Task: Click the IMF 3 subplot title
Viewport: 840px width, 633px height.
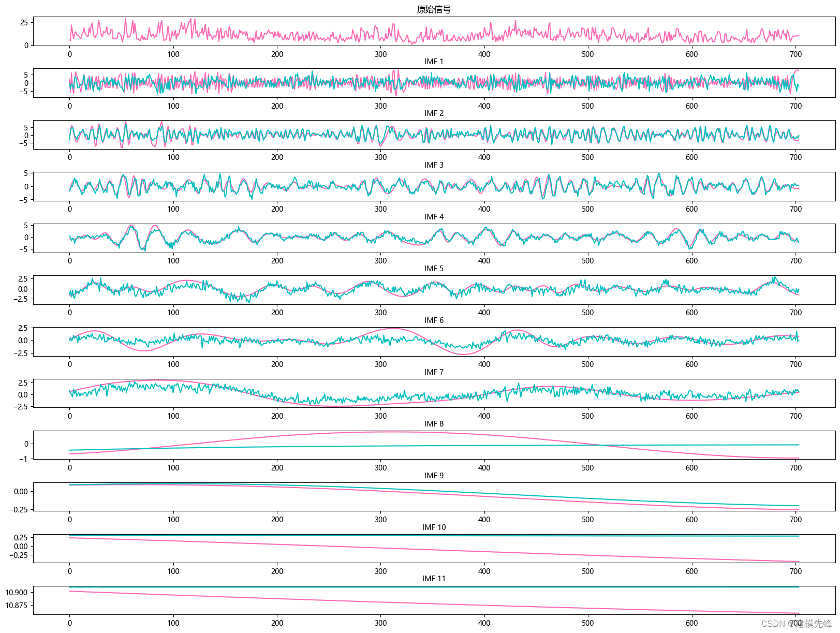Action: (x=434, y=165)
